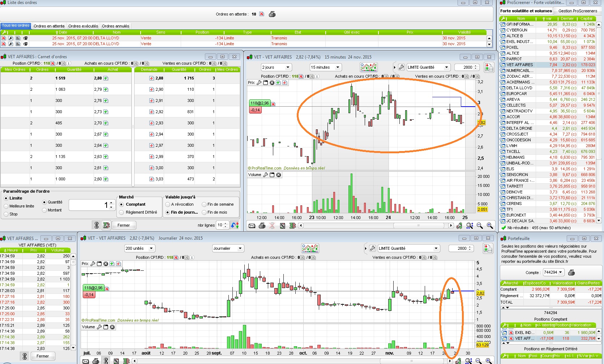Set validity to Fin de mois

204,212
